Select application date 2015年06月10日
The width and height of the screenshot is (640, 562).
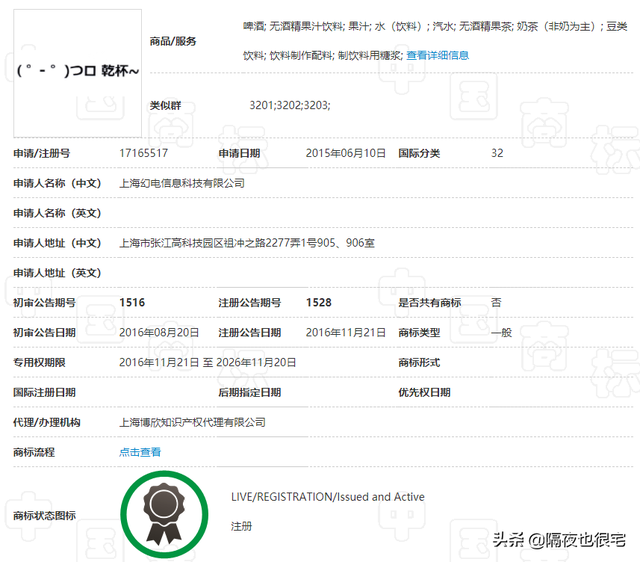click(346, 153)
